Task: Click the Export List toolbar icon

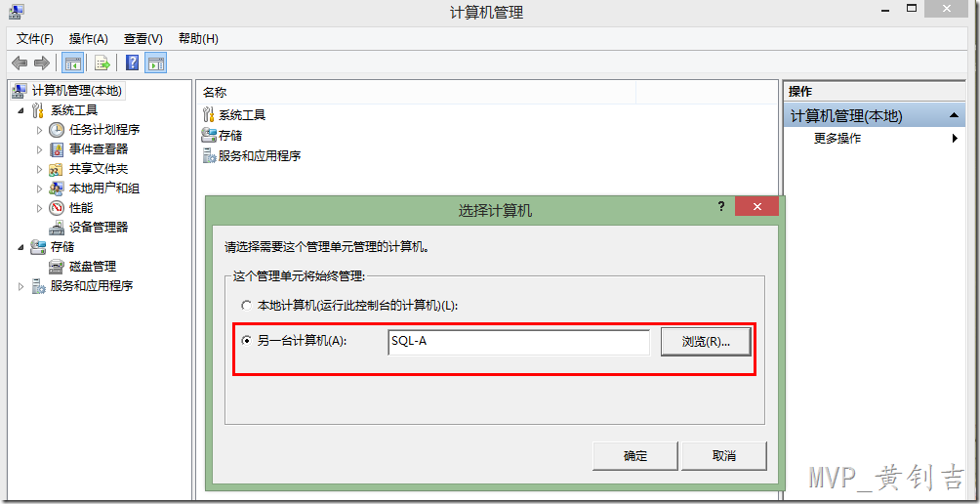Action: point(102,63)
